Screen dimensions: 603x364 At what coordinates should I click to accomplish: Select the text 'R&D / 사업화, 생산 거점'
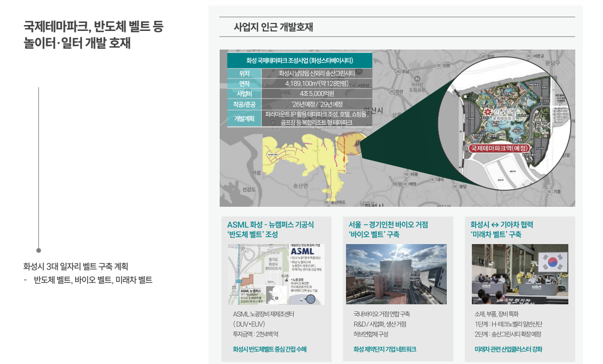(x=380, y=324)
